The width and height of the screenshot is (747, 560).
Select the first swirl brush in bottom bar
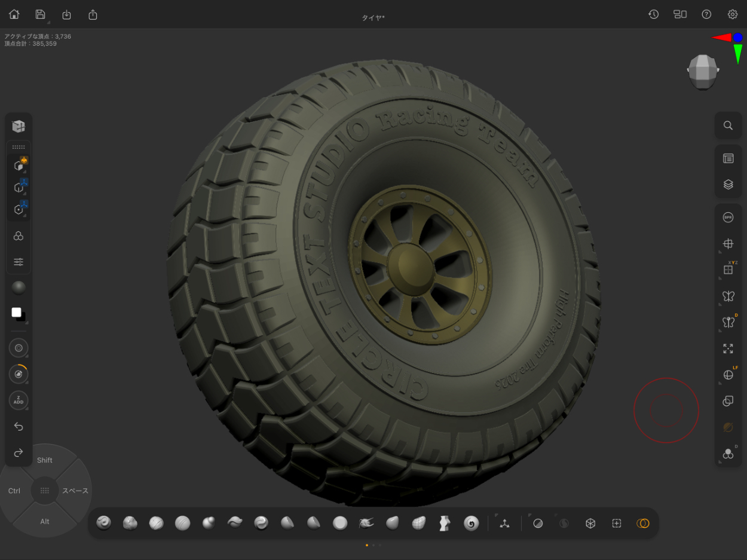click(104, 524)
